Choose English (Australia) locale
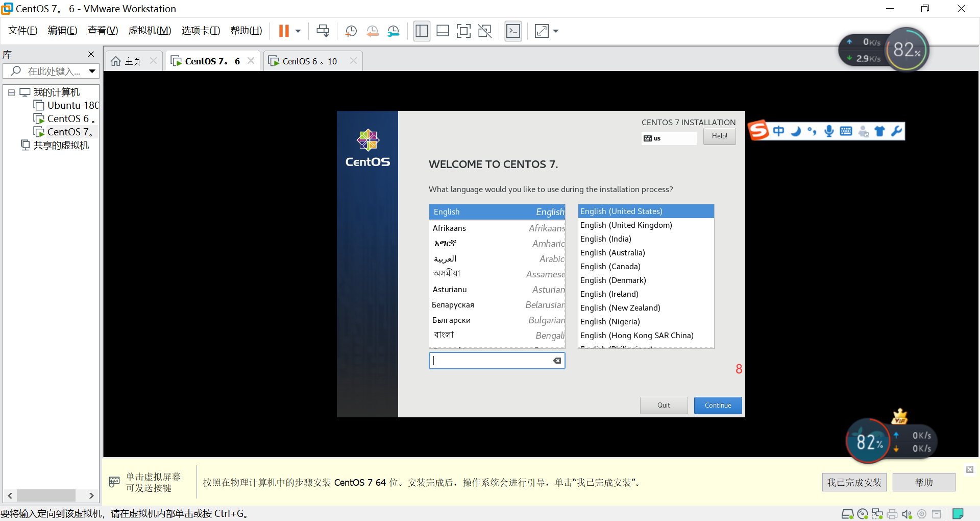This screenshot has height=521, width=980. (x=646, y=252)
